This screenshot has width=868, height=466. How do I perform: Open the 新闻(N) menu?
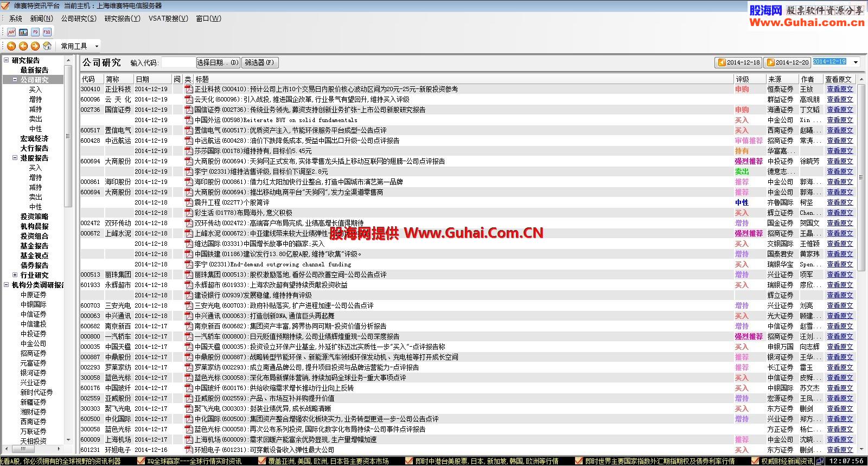pos(42,18)
